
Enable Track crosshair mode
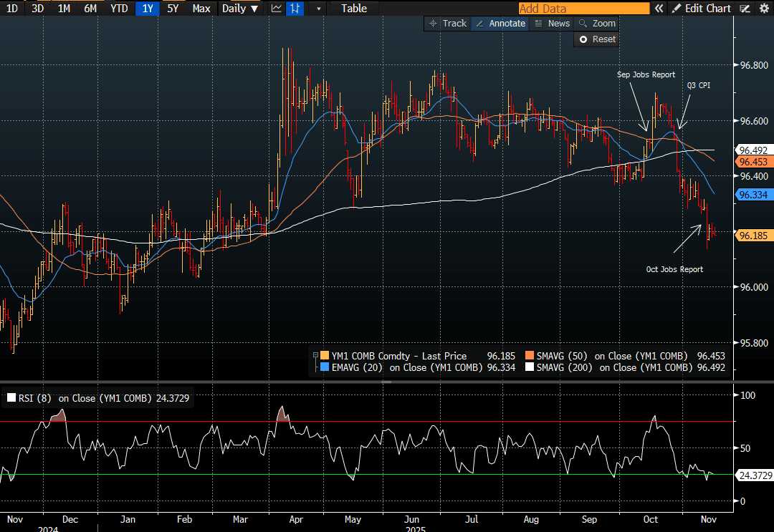447,24
